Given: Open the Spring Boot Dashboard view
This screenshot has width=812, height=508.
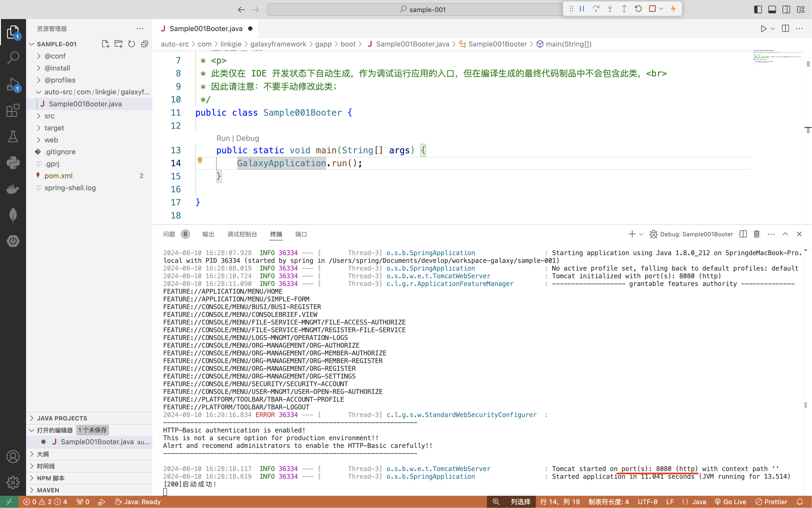Looking at the screenshot, I should (x=13, y=241).
